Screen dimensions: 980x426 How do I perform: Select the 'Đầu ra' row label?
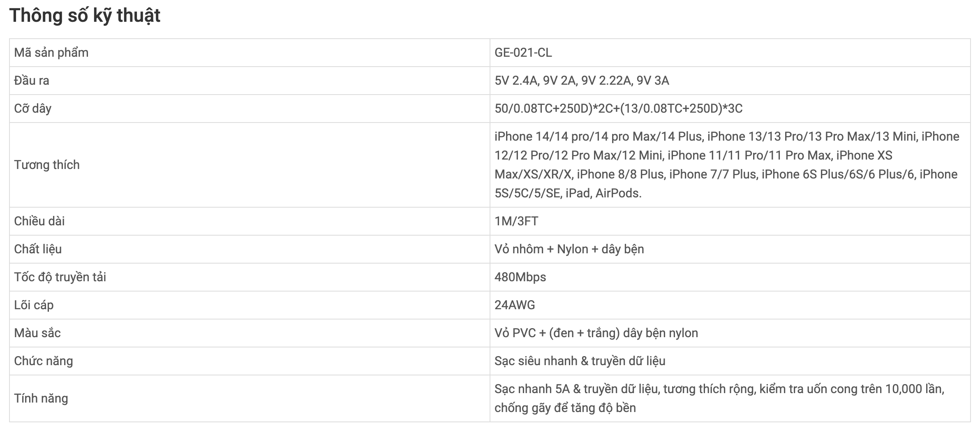point(32,81)
